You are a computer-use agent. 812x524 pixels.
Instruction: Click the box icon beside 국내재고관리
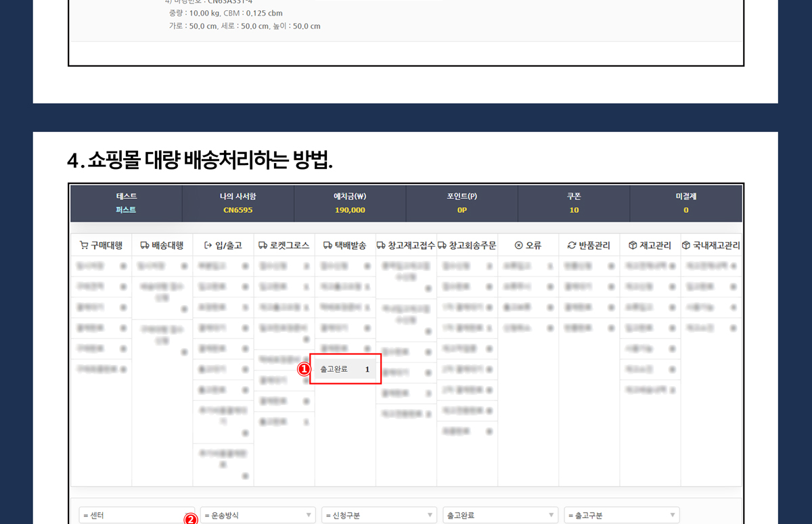point(686,245)
